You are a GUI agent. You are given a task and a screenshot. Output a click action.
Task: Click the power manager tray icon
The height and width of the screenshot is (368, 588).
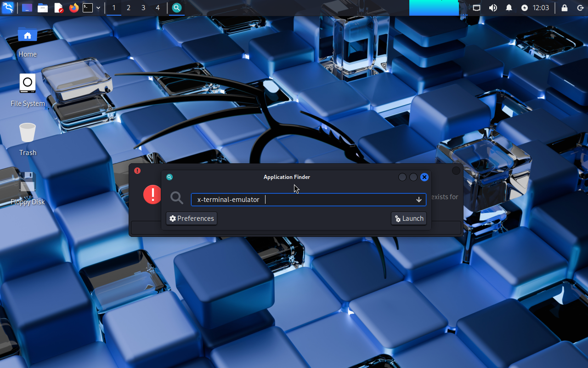525,8
